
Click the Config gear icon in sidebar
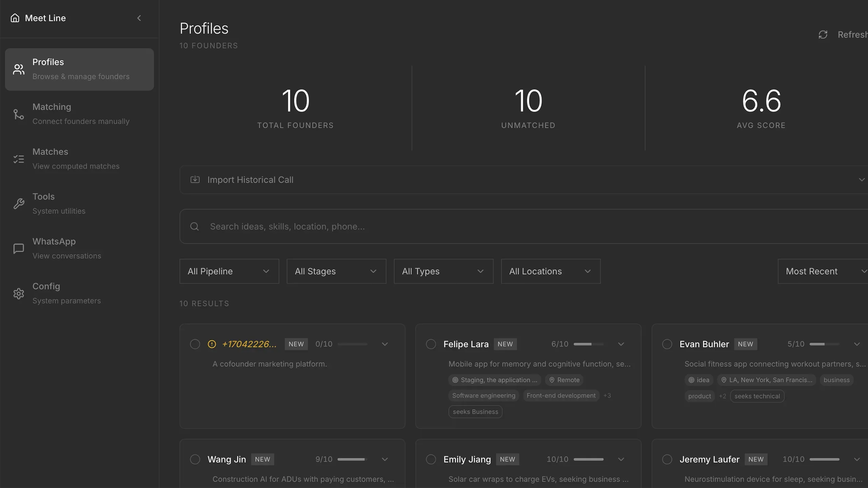(19, 293)
